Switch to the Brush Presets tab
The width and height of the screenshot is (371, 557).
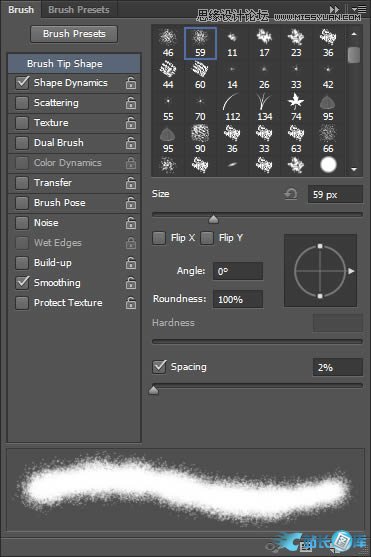coord(79,10)
